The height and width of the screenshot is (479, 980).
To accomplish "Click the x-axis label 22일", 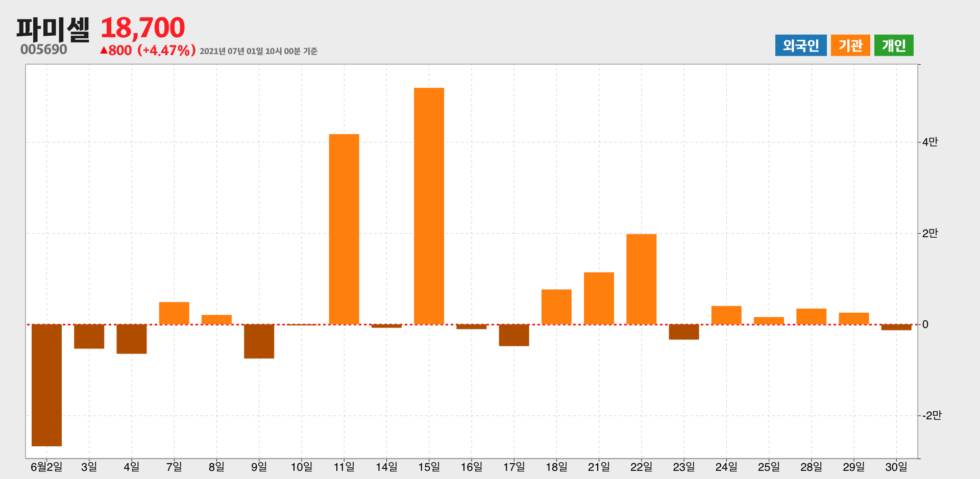I will click(641, 467).
